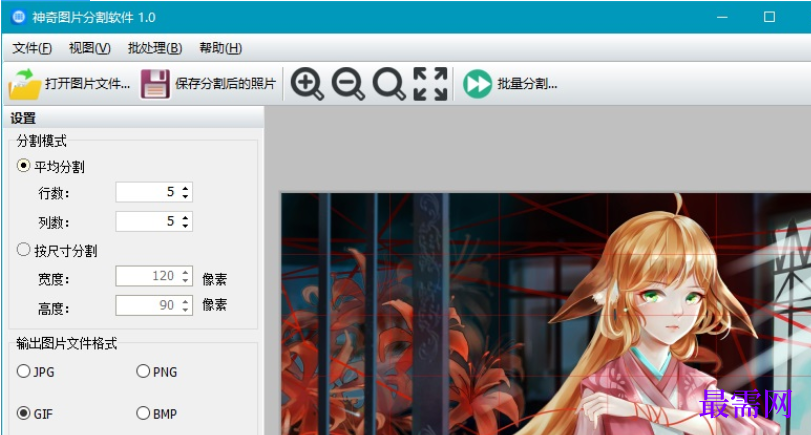
Task: Decrease 高度 with down arrow
Action: click(x=185, y=310)
